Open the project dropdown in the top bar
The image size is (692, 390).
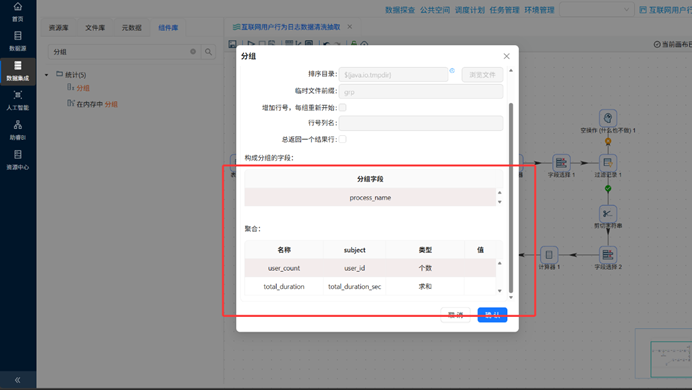pyautogui.click(x=596, y=10)
